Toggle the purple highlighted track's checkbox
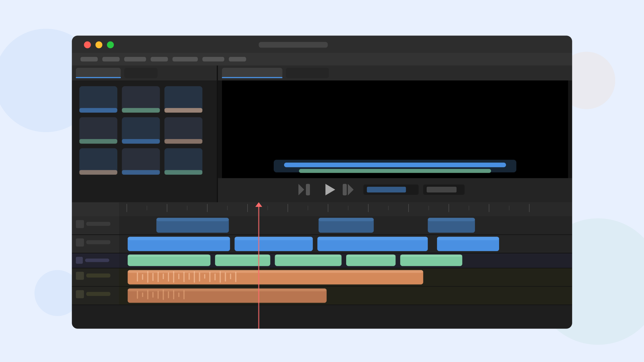The height and width of the screenshot is (362, 644). [79, 260]
